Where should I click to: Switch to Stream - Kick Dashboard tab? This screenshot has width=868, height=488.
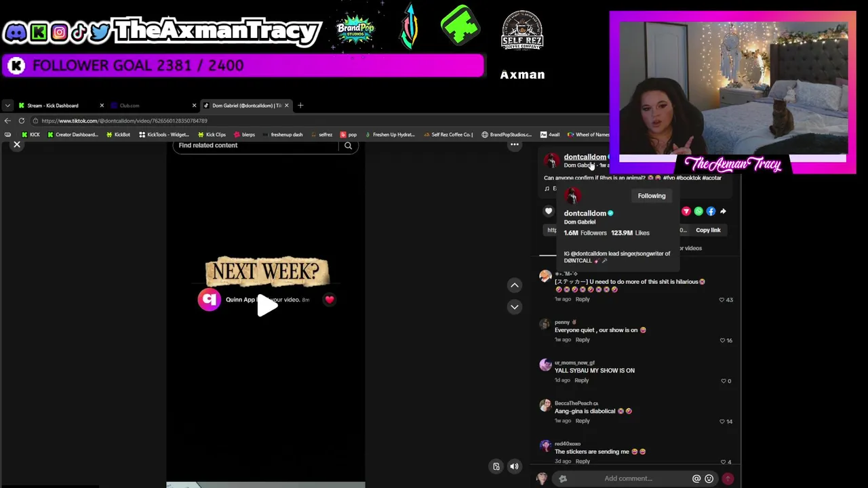(x=53, y=106)
